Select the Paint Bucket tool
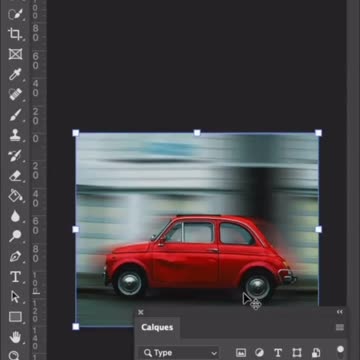 coord(15,196)
